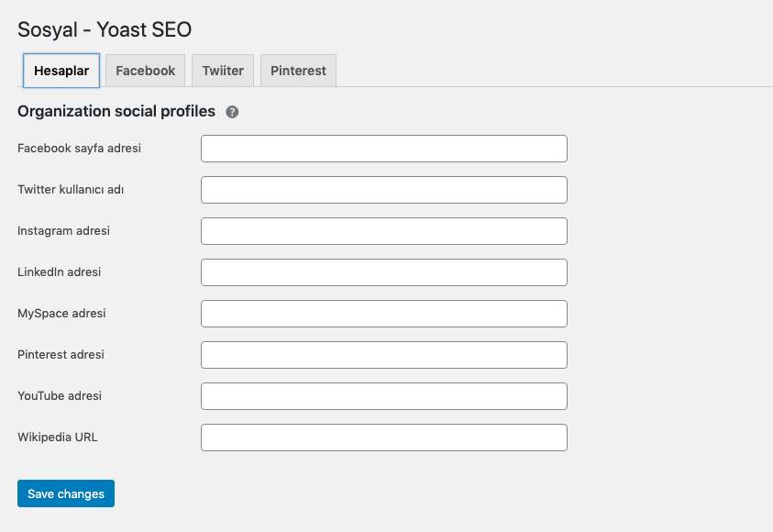Focus the MySpace adresi field
773x532 pixels.
(x=383, y=314)
